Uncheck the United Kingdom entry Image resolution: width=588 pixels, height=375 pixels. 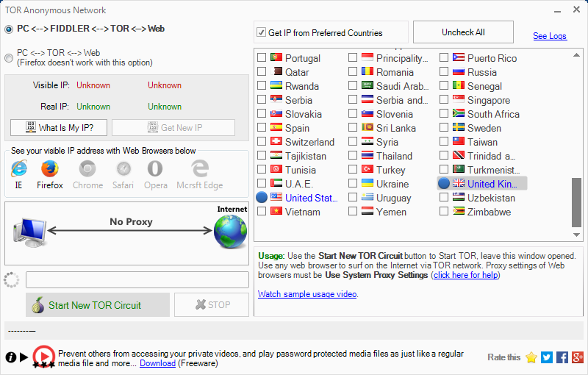444,183
